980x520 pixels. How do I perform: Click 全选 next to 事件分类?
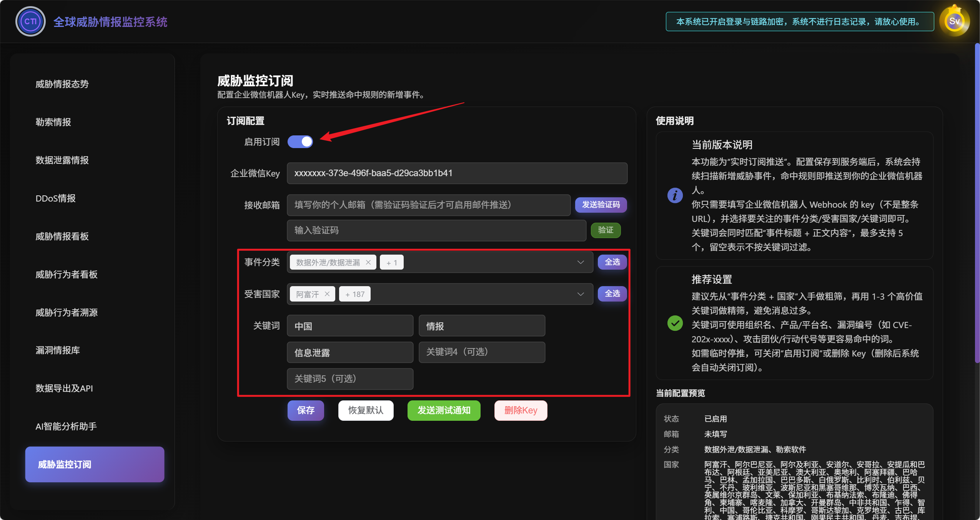pos(612,262)
